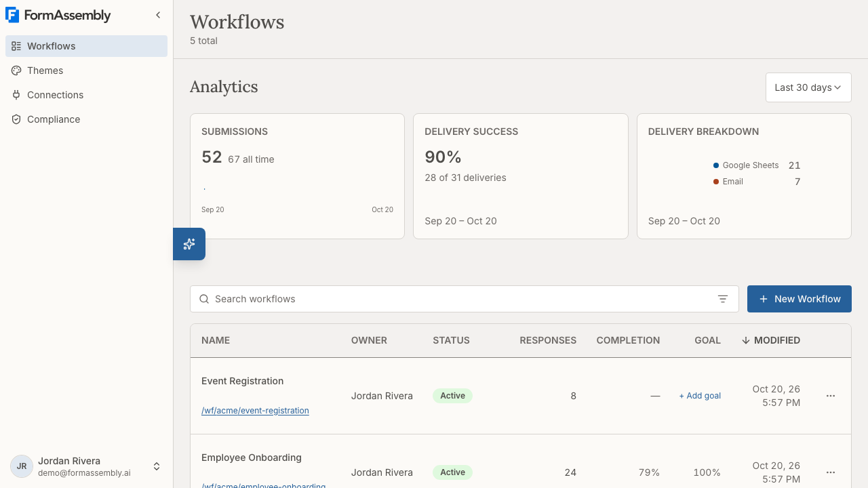Click the Workflows list icon
Screen dimensions: 868x488
point(16,46)
